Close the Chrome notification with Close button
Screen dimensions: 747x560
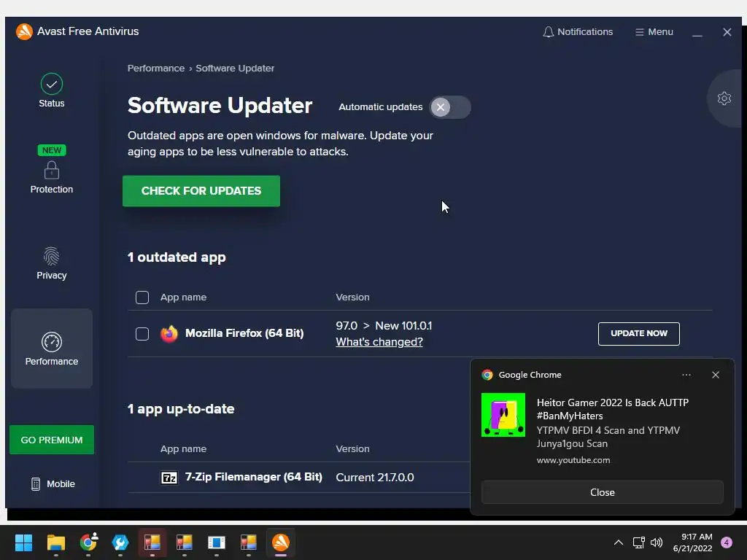[602, 492]
